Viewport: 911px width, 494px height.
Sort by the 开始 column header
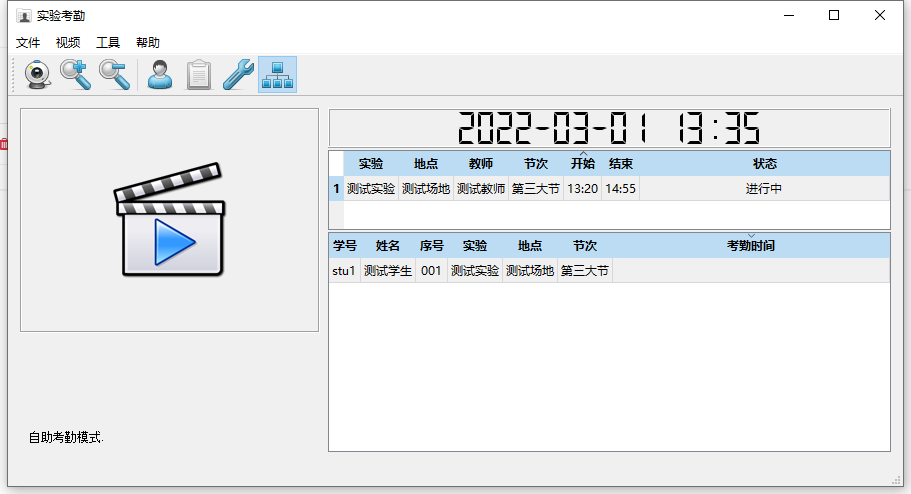[x=582, y=164]
